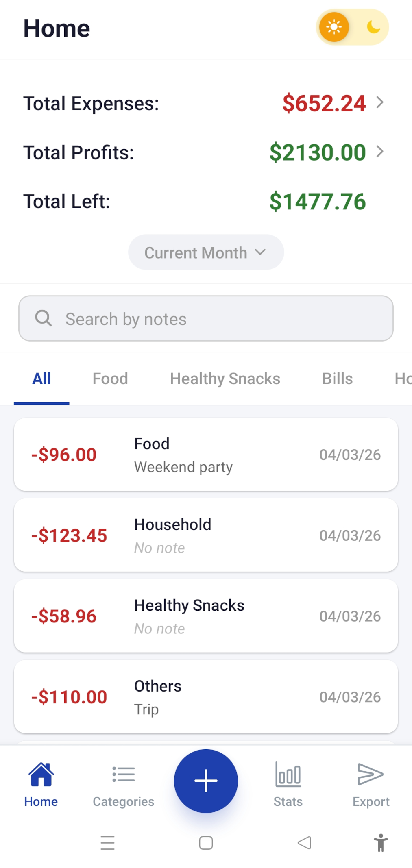Screen dimensions: 412x868
Task: Open the Weekend party food expense
Action: pos(206,455)
